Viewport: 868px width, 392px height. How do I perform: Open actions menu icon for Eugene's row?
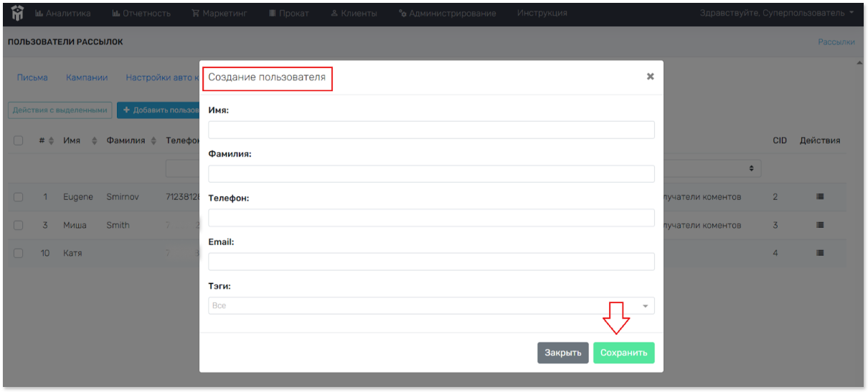point(820,196)
